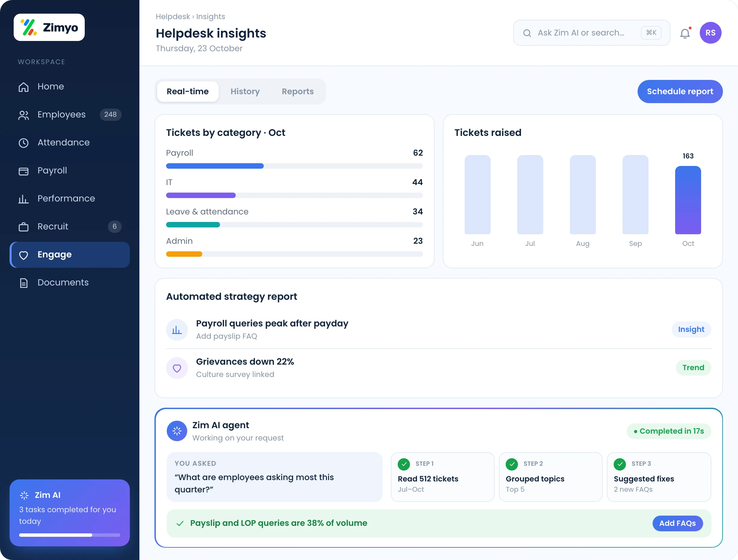Click the Recruit briefcase icon

(x=23, y=227)
